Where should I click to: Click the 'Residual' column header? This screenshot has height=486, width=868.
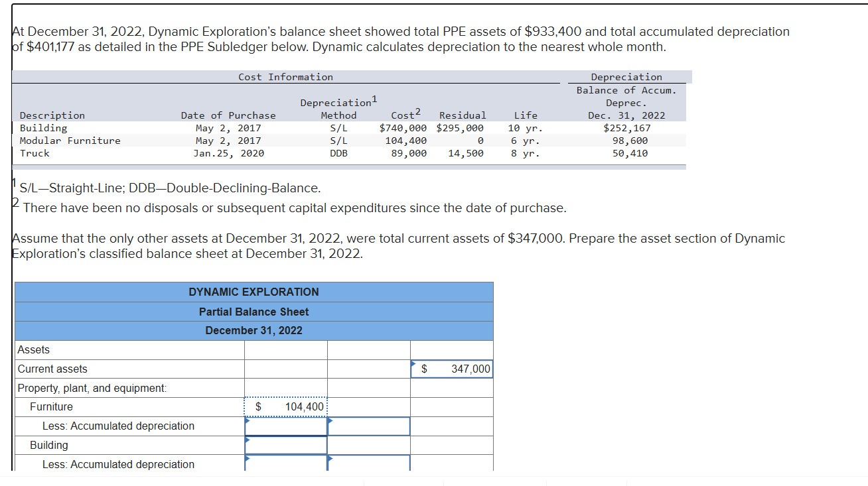(463, 115)
